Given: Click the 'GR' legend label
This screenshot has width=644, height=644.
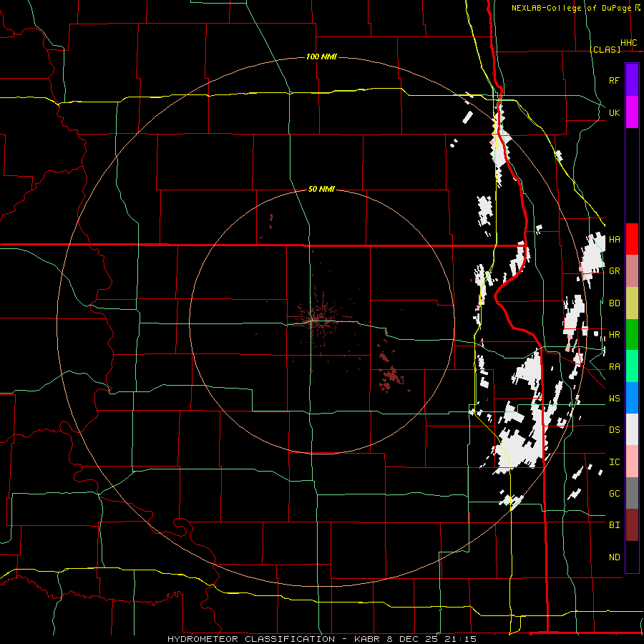Looking at the screenshot, I should click(x=614, y=271).
